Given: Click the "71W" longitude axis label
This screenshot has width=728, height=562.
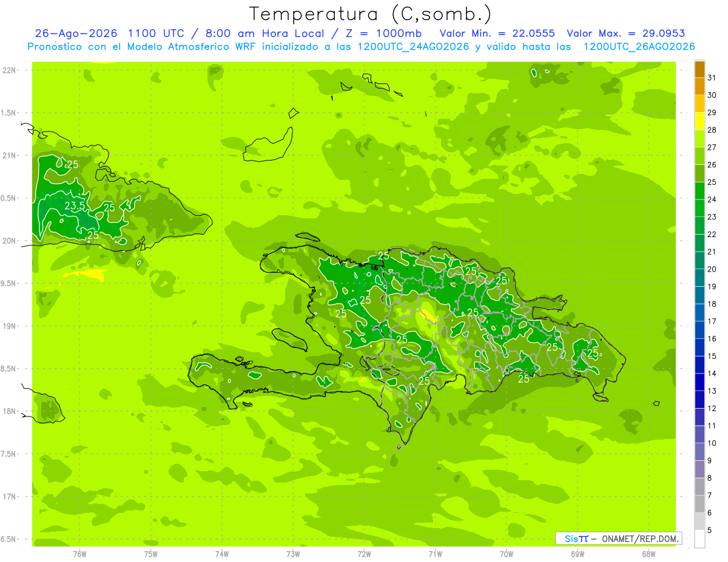Looking at the screenshot, I should pos(435,554).
